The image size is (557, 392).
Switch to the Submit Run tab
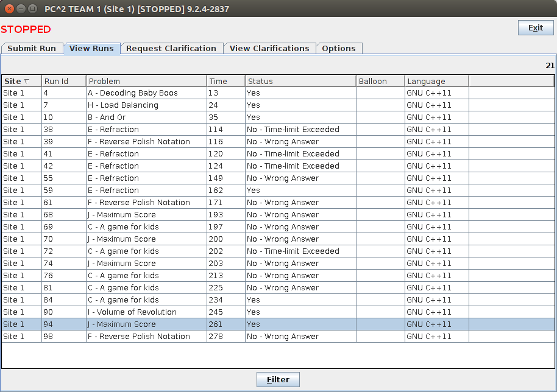[x=32, y=49]
